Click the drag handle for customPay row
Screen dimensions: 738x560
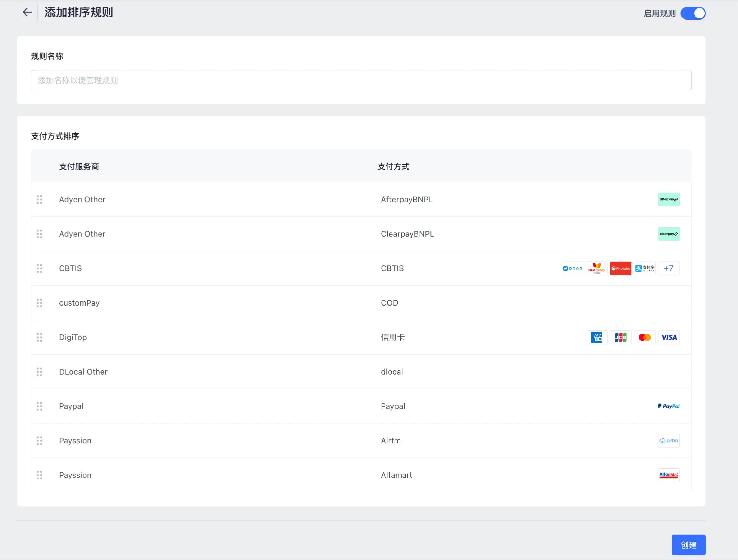coord(39,303)
